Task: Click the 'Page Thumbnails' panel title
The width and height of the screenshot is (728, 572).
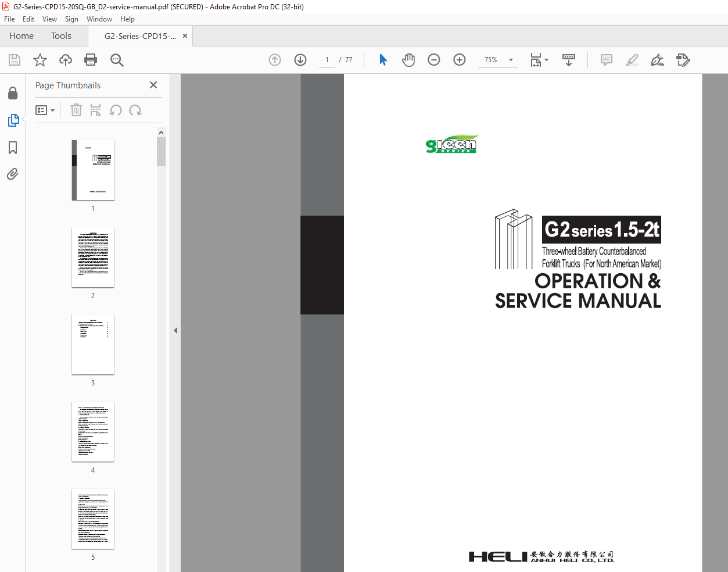Action: pyautogui.click(x=68, y=85)
